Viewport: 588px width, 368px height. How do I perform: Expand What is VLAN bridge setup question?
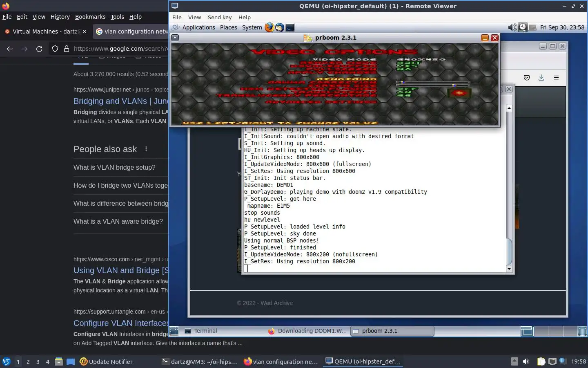click(x=121, y=167)
